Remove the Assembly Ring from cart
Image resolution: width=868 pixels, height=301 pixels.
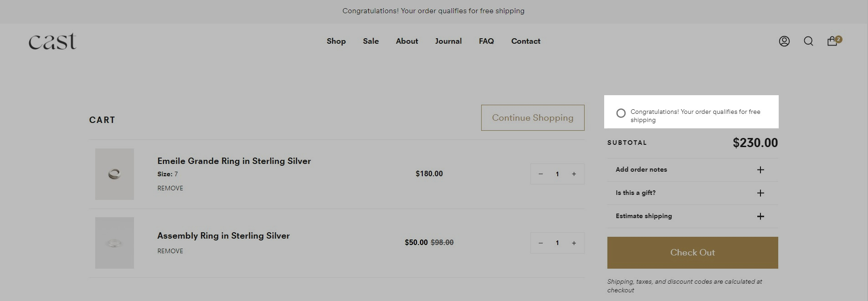[x=170, y=251]
